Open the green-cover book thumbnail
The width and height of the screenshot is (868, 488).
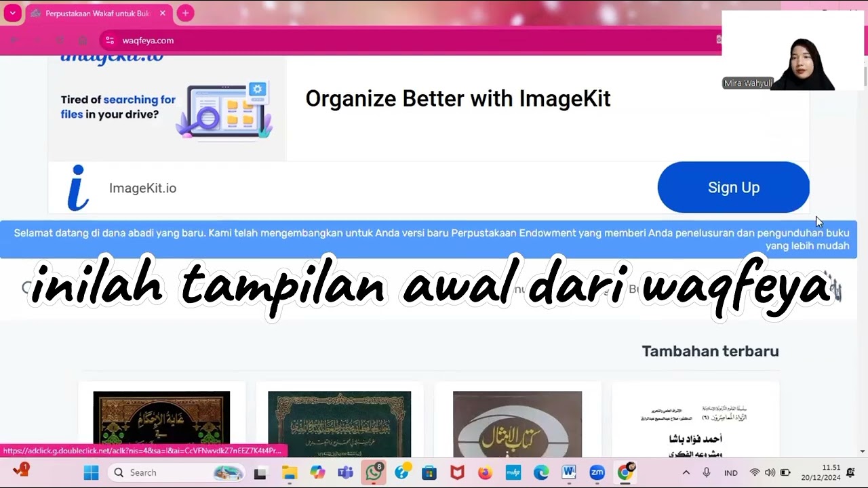click(x=339, y=424)
